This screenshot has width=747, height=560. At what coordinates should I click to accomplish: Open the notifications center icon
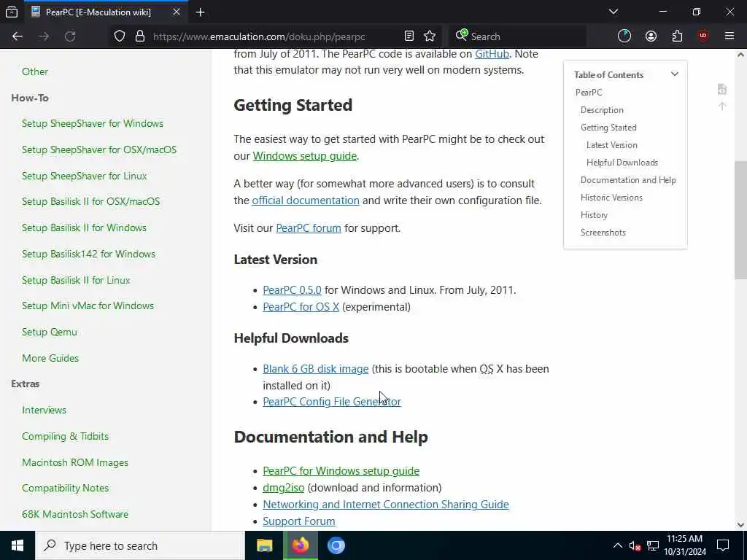click(x=723, y=545)
